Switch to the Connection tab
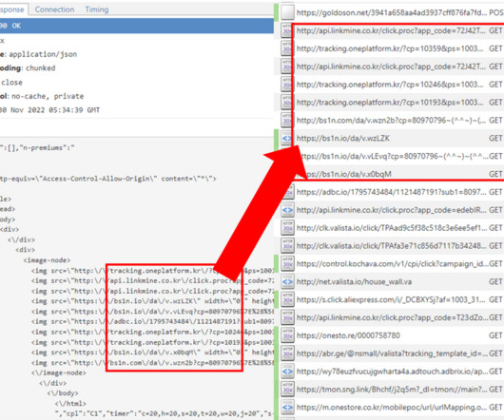The image size is (504, 420). 54,10
